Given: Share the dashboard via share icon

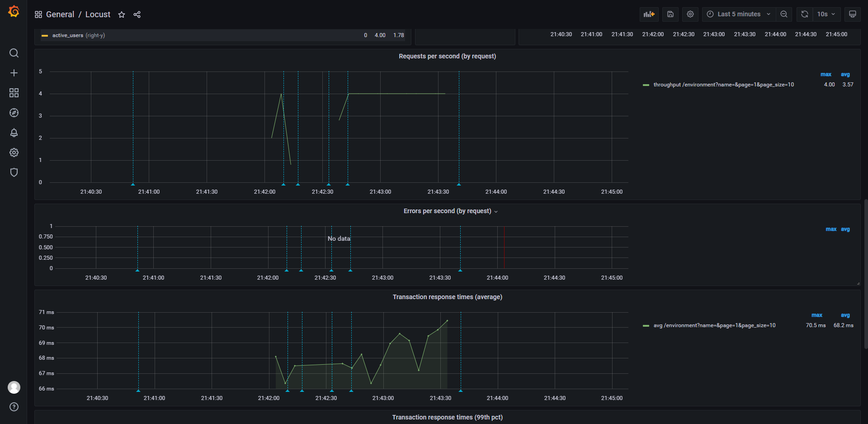Looking at the screenshot, I should click(137, 14).
